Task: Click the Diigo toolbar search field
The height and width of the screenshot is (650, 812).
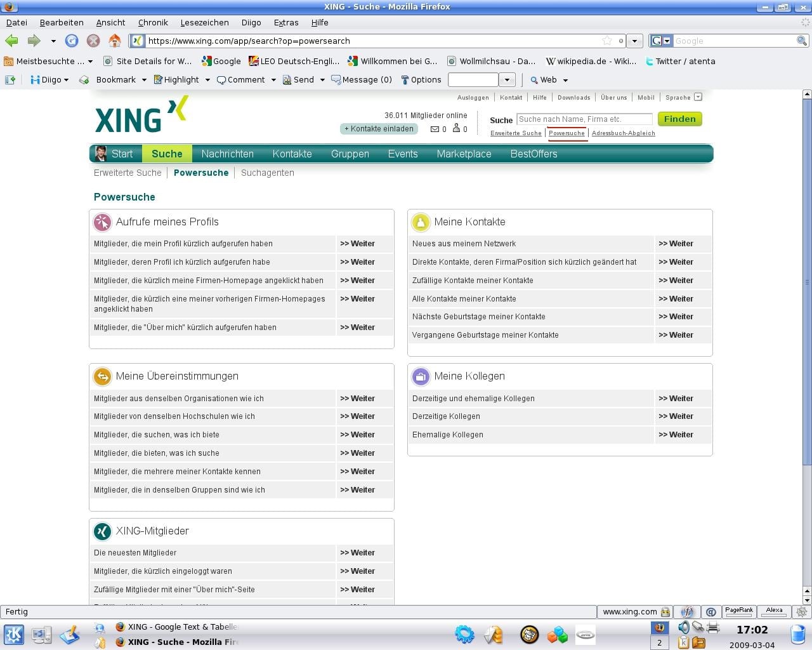Action: (473, 80)
